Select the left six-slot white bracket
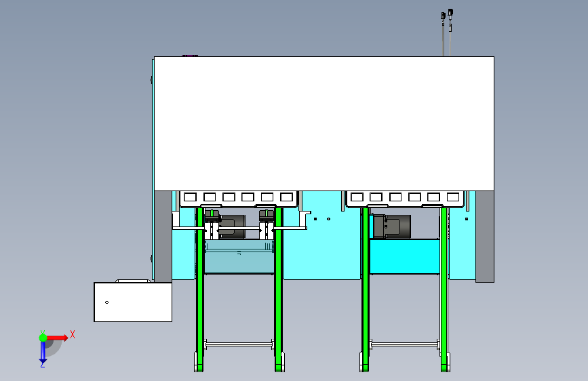 [x=239, y=199]
